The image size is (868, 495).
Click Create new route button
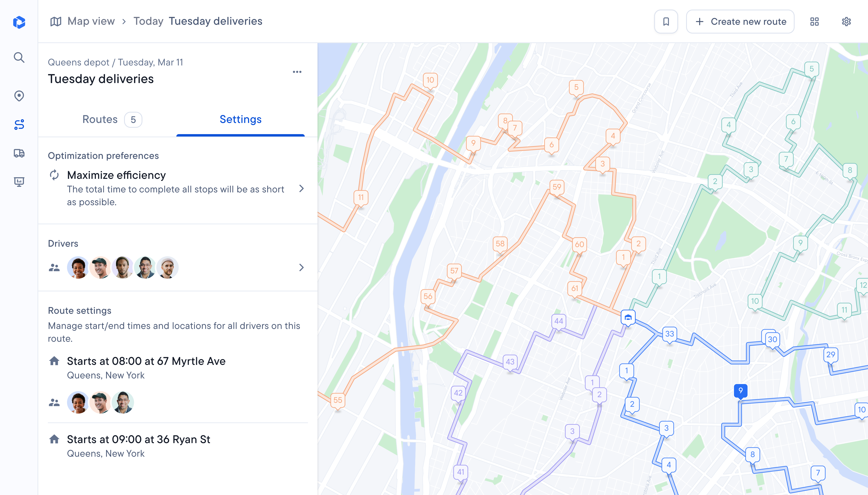click(740, 21)
